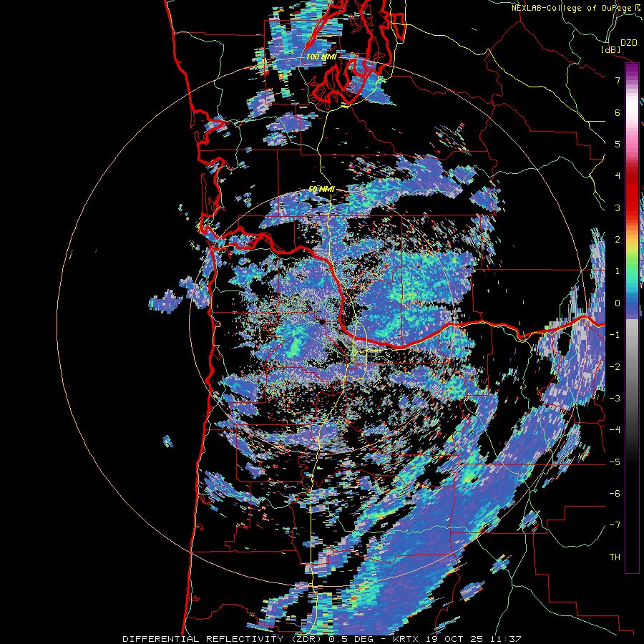Click the KRTX station identifier
644x644 pixels.
407,639
